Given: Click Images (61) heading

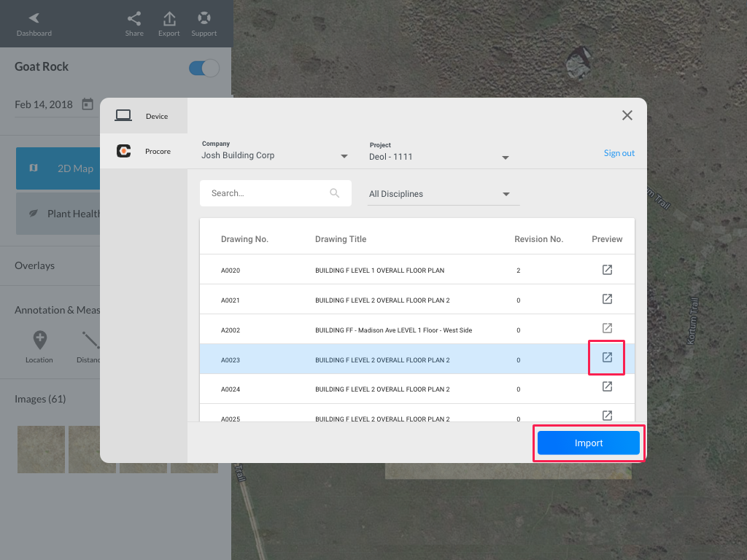Looking at the screenshot, I should pos(40,399).
